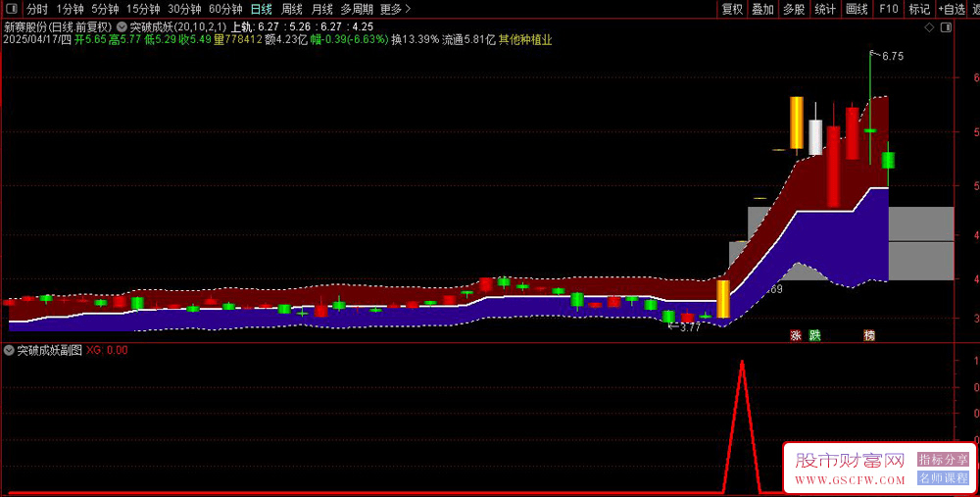Click the 换13.39% turnover value
The image size is (980, 497).
pos(415,40)
